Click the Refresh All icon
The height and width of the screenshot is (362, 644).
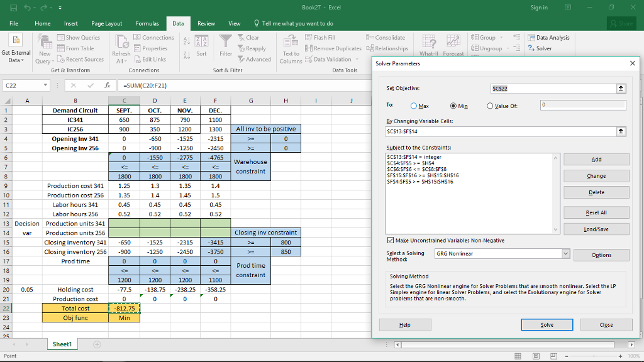pos(121,43)
